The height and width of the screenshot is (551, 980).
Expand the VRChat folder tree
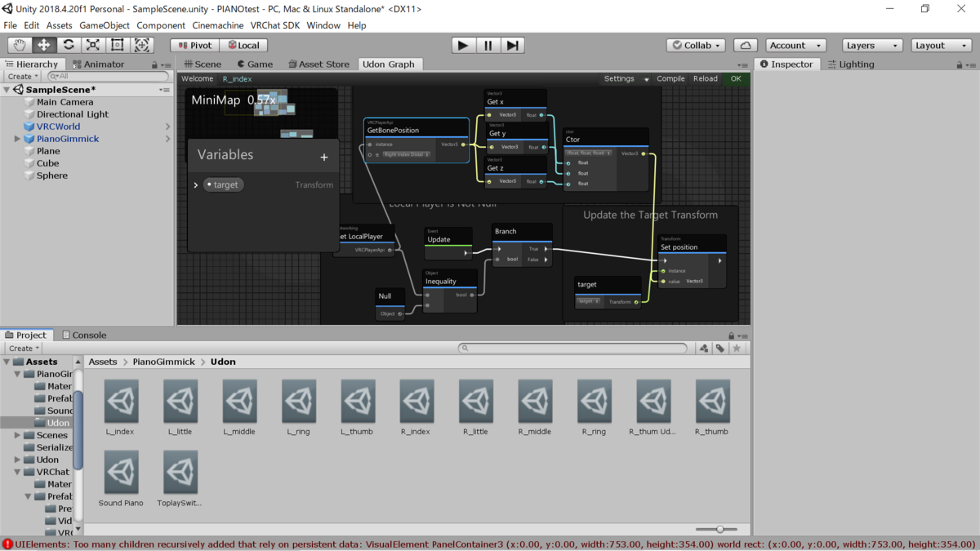pos(17,472)
